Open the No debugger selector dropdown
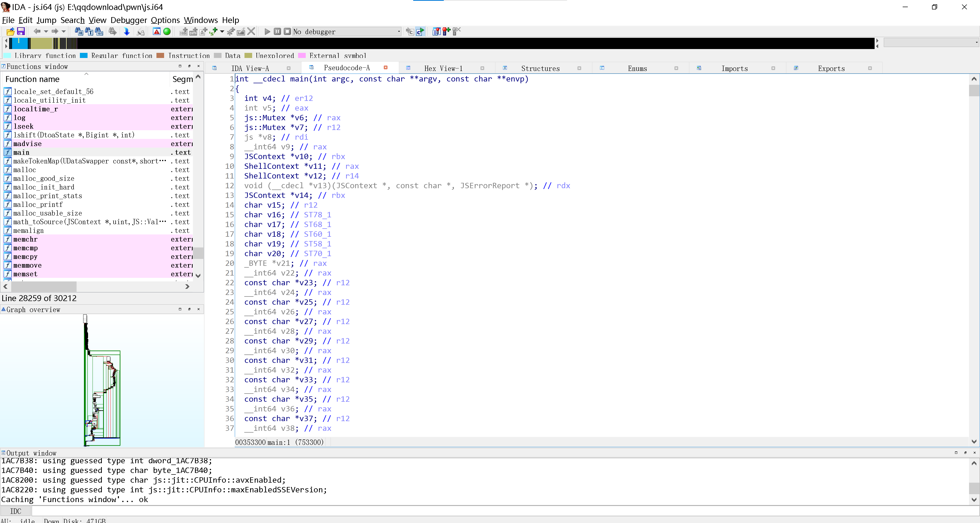 (x=398, y=32)
